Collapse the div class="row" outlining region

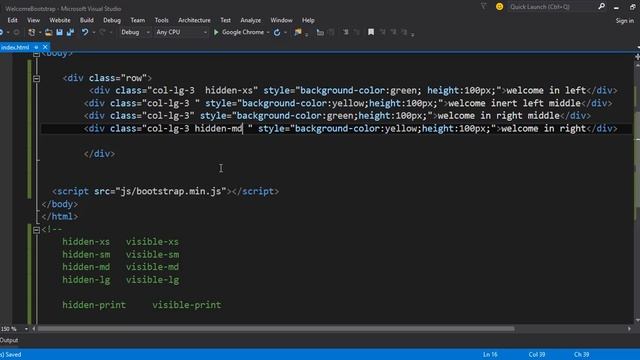[36, 78]
